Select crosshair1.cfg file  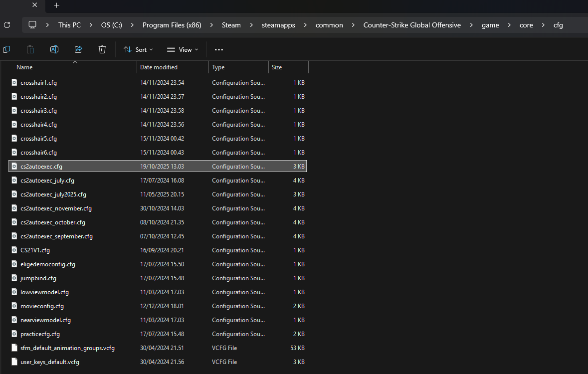(158, 82)
